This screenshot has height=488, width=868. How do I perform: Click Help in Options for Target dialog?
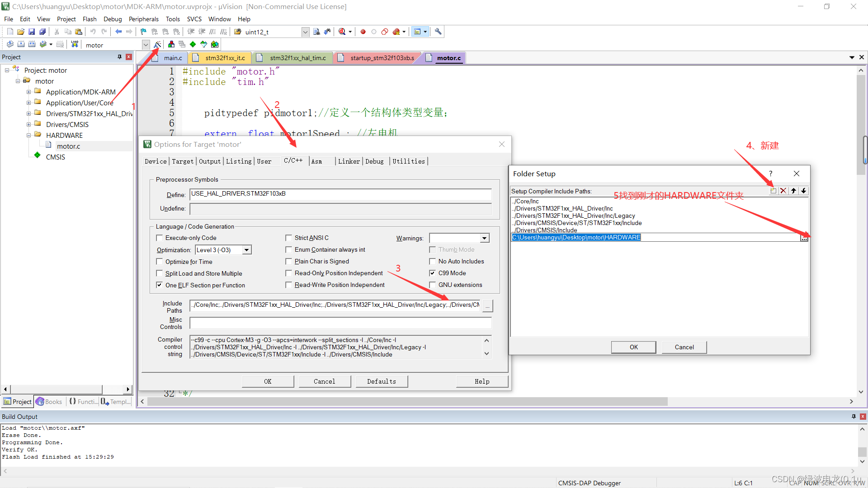[x=482, y=381]
